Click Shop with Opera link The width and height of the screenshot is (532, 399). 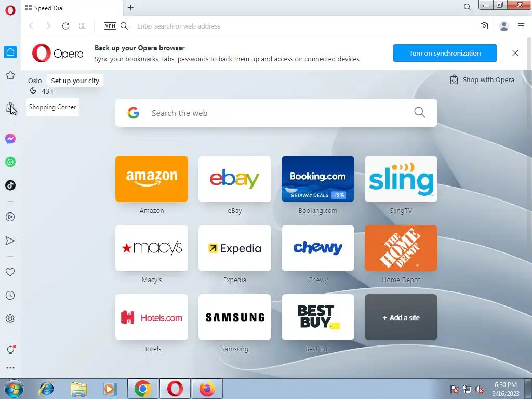coord(482,79)
